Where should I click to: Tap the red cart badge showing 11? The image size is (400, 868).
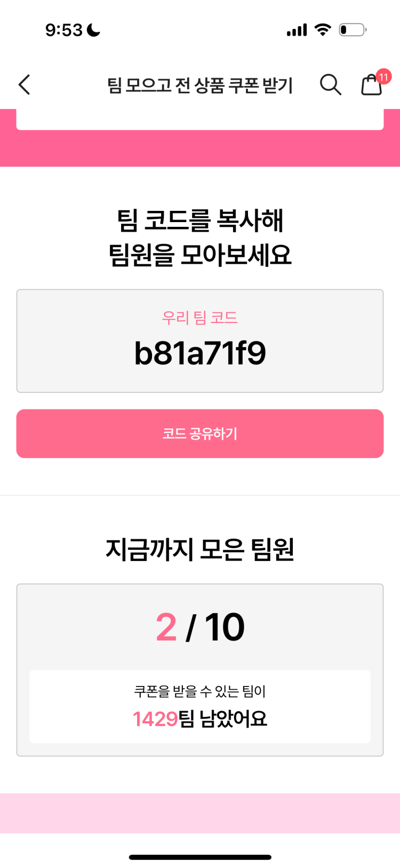point(383,77)
